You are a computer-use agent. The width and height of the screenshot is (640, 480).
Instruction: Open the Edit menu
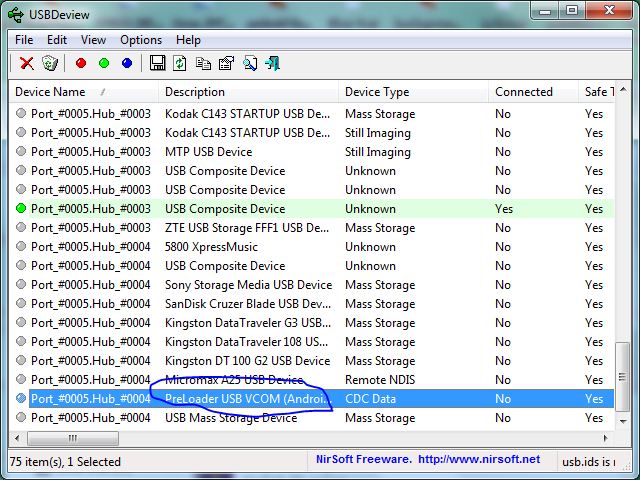coord(57,40)
